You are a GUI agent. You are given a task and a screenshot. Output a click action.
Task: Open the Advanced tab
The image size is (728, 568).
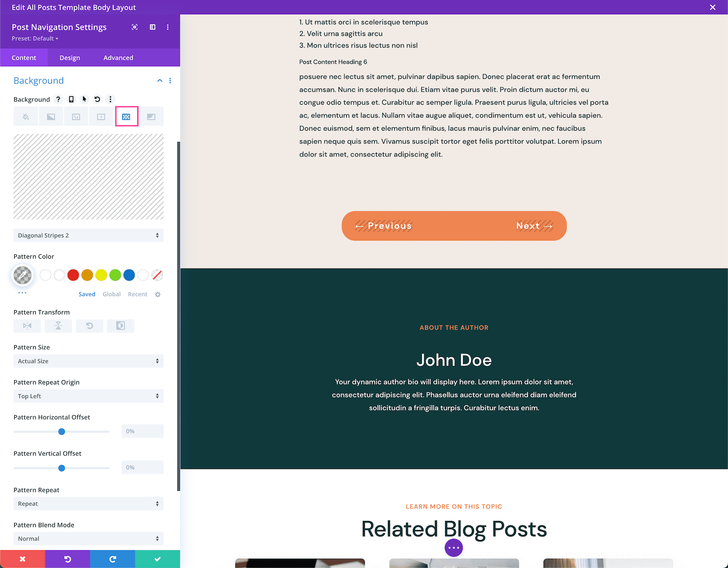(x=118, y=57)
